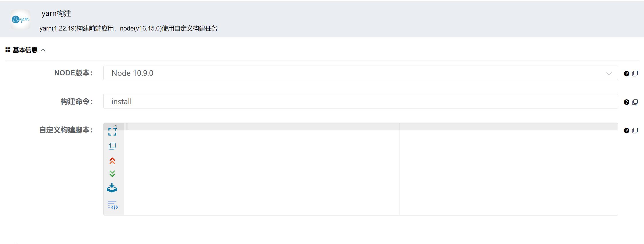Focus the 构建命令 input containing install
Viewport: 644px width, 244px height.
(360, 102)
